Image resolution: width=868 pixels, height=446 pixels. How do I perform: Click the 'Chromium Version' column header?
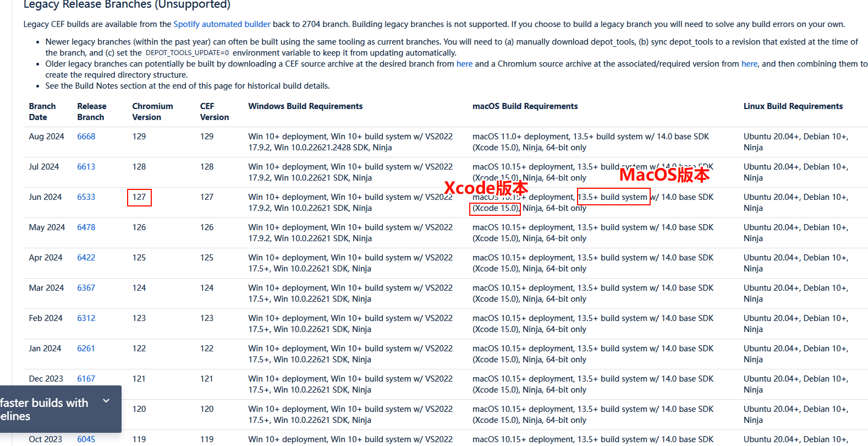click(152, 112)
